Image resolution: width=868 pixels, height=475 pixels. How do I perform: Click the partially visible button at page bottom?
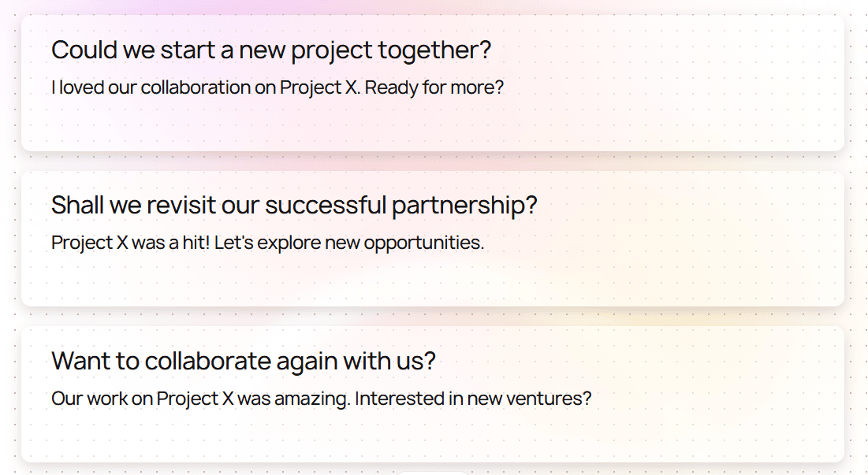(432, 473)
